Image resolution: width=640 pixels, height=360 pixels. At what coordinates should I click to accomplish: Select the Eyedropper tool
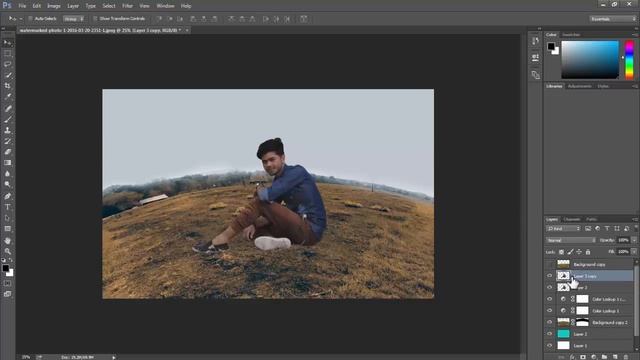[x=8, y=97]
